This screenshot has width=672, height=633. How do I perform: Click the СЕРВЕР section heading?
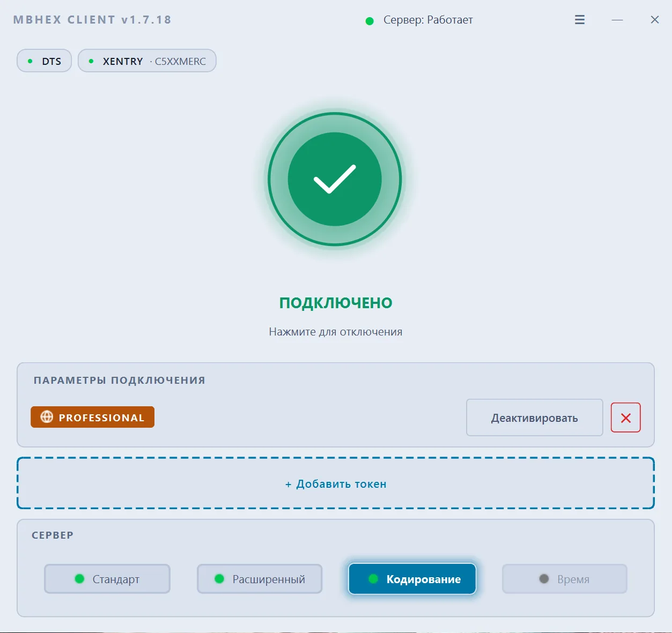[53, 535]
